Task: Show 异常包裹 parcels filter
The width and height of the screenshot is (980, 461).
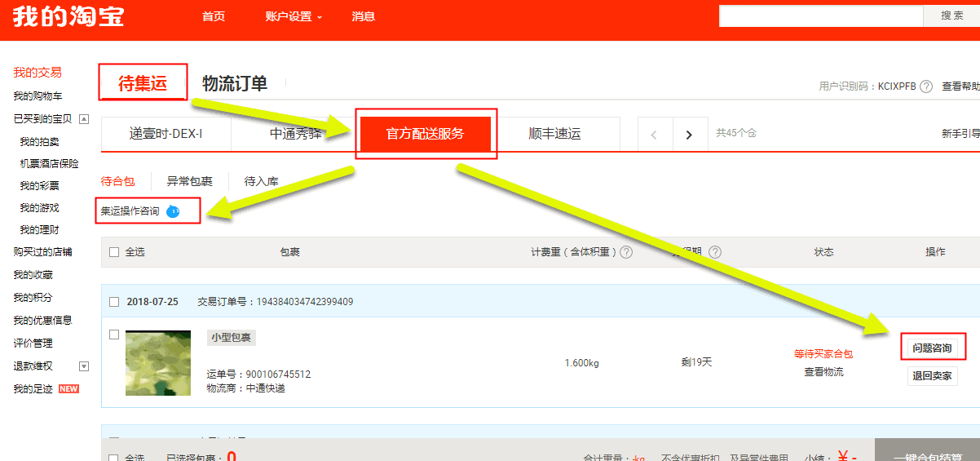Action: [190, 181]
